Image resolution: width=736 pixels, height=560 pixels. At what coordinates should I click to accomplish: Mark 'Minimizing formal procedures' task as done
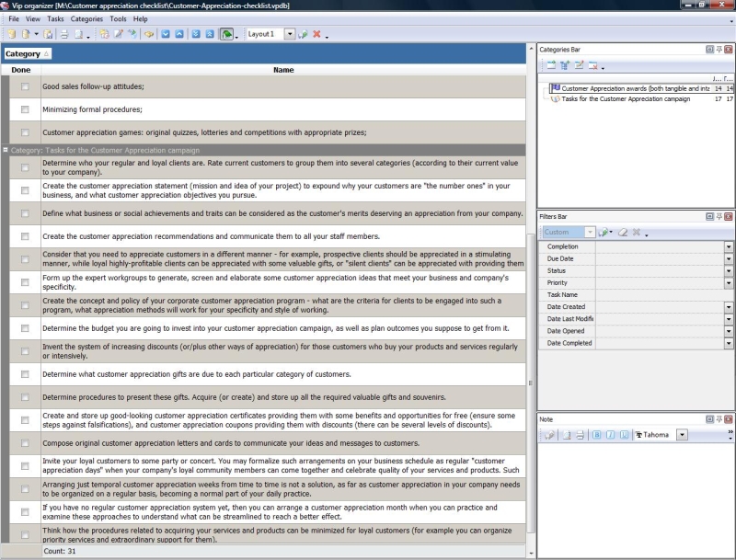(x=25, y=109)
